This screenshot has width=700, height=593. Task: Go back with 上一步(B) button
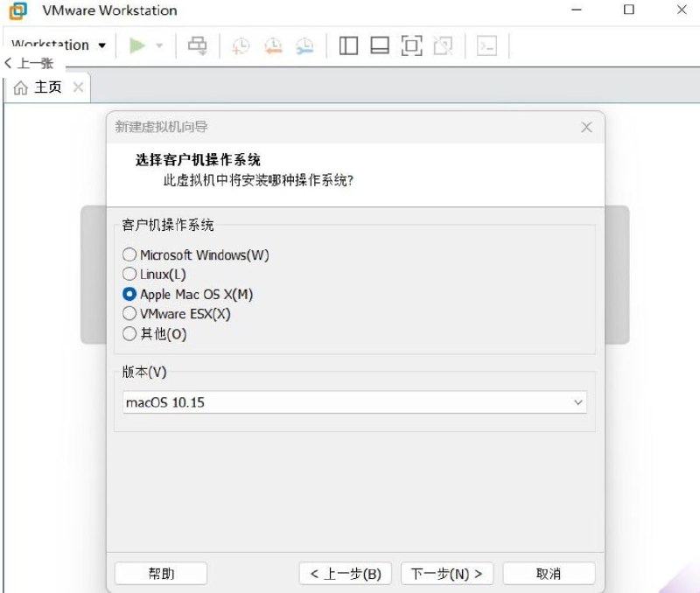[x=345, y=574]
